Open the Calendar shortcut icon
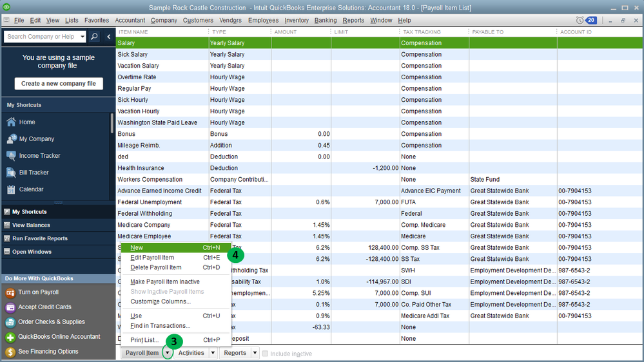This screenshot has height=362, width=644. [x=10, y=189]
